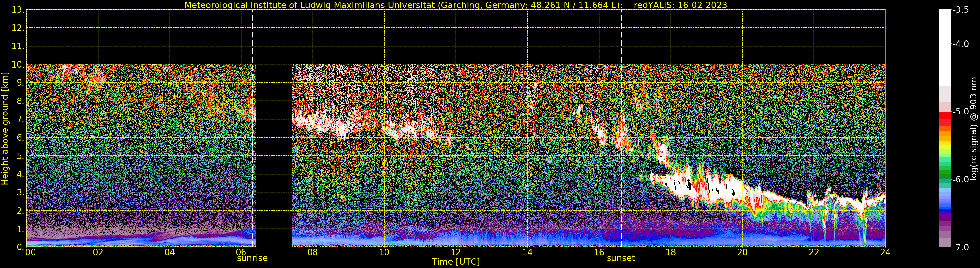Click the height axis tick label 3
This screenshot has width=980, height=268.
[20, 192]
